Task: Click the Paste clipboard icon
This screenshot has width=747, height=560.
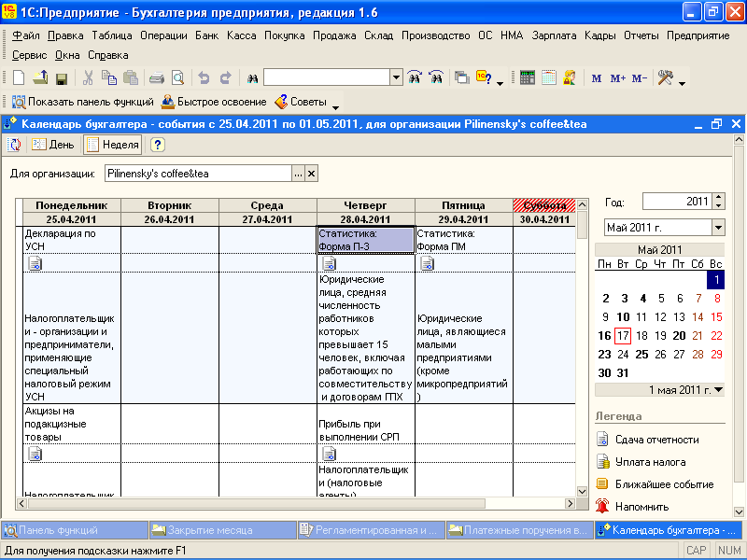Action: (x=131, y=77)
